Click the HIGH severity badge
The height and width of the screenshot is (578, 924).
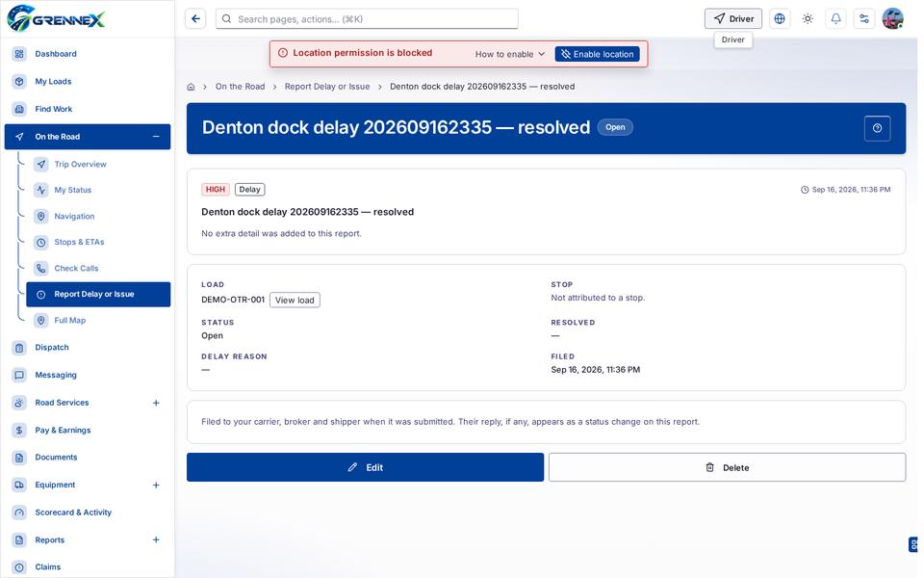(x=215, y=190)
